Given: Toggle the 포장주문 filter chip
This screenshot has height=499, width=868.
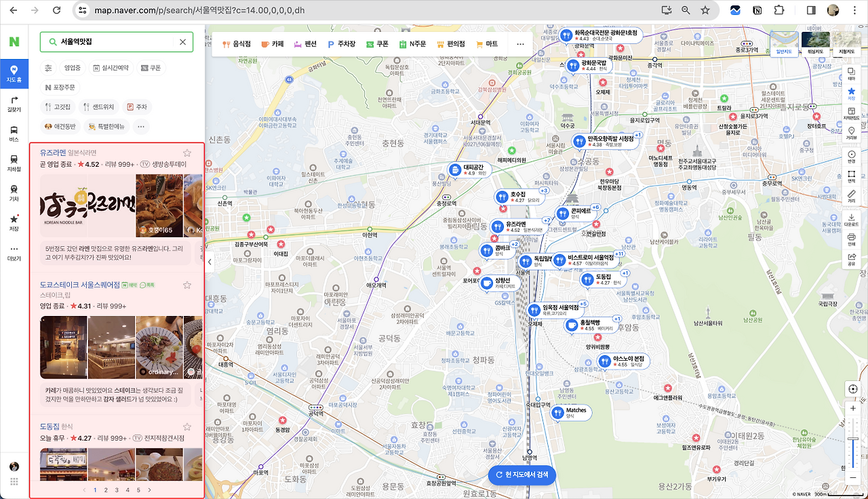Looking at the screenshot, I should [60, 87].
